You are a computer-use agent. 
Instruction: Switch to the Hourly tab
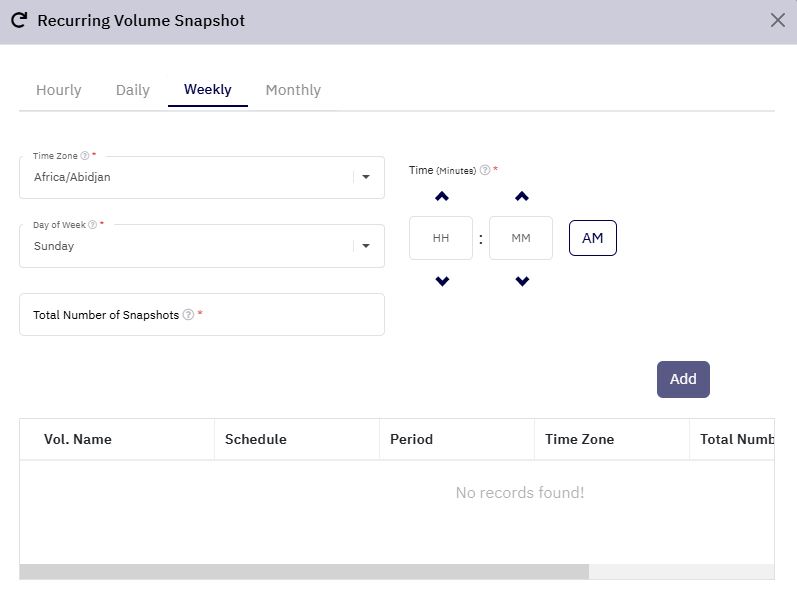(x=58, y=90)
